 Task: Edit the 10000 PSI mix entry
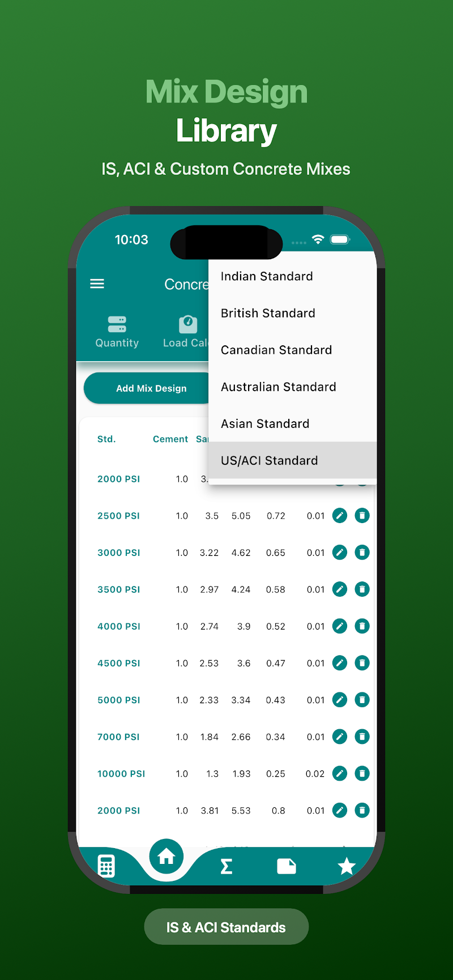click(340, 773)
